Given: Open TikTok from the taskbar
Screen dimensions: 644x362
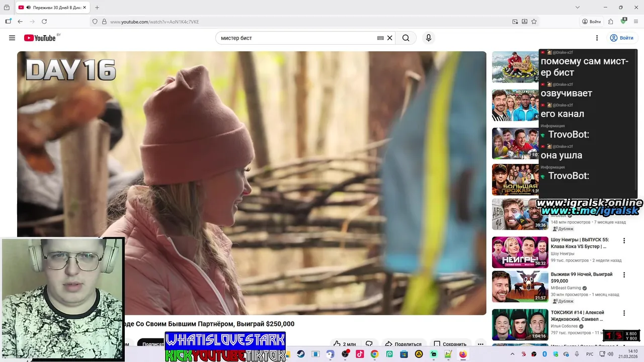Looking at the screenshot, I should coord(360,354).
